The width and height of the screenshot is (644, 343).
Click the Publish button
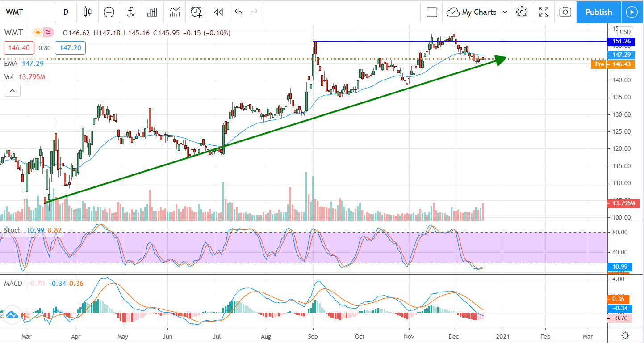[x=598, y=12]
